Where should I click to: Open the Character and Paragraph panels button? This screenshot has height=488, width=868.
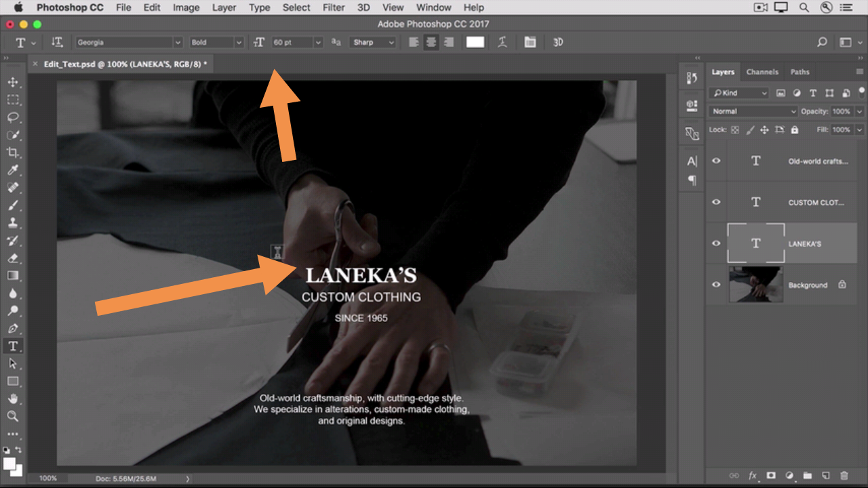click(530, 42)
